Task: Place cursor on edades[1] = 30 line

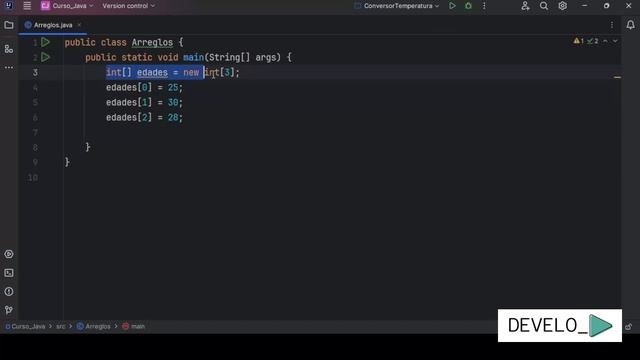Action: click(x=144, y=102)
